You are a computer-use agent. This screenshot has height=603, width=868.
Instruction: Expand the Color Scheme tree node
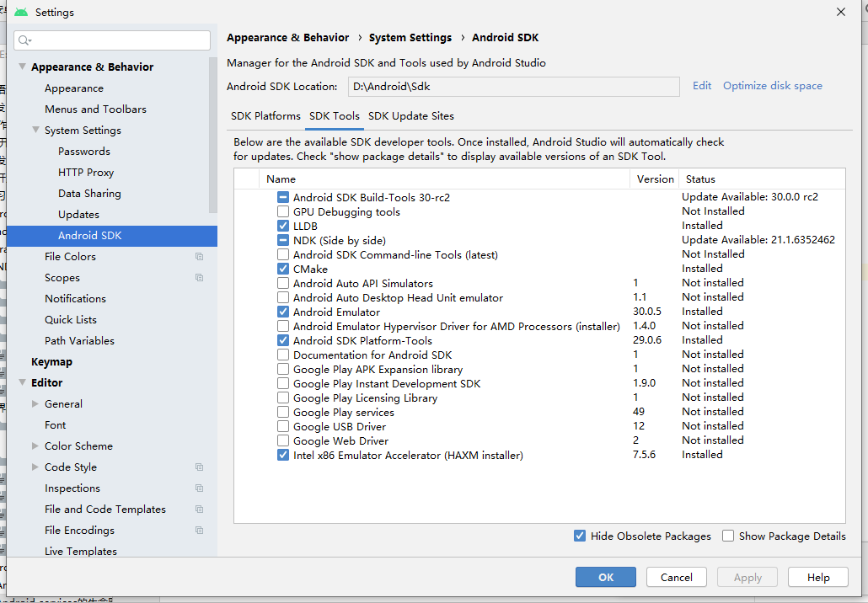(x=35, y=446)
